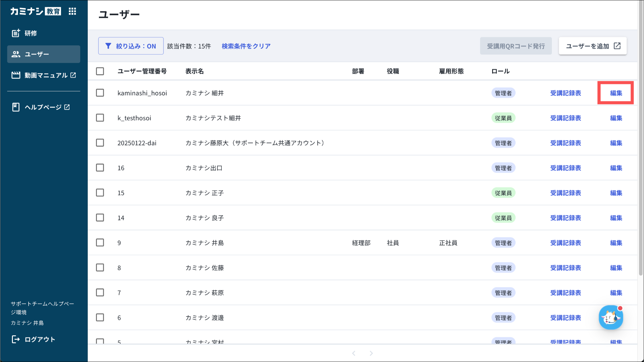Click ユーザーを追加 button
The height and width of the screenshot is (362, 644).
592,46
